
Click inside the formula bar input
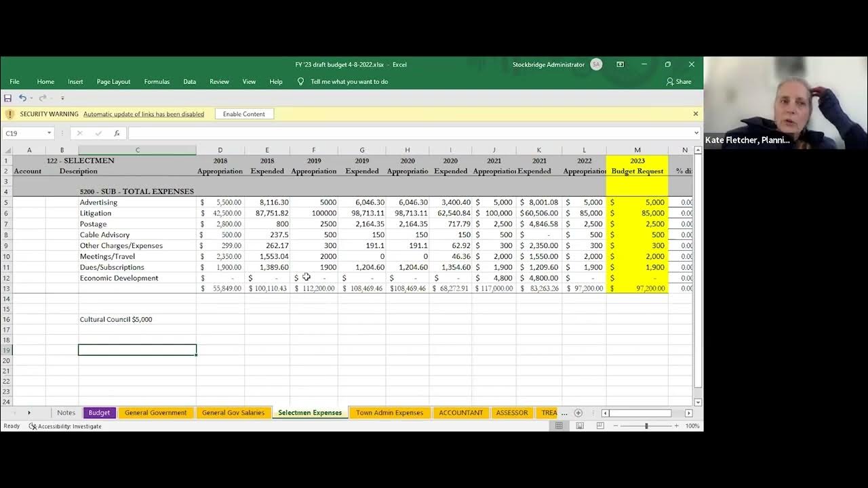coord(410,134)
